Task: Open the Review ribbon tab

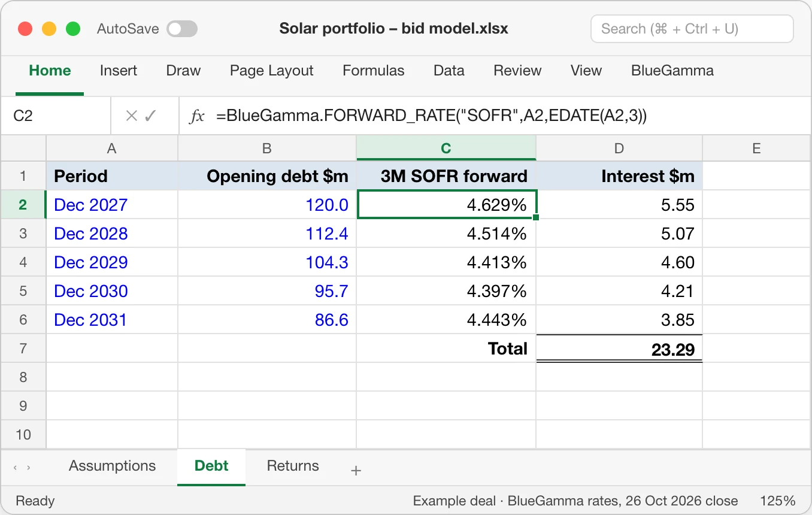Action: click(x=517, y=71)
